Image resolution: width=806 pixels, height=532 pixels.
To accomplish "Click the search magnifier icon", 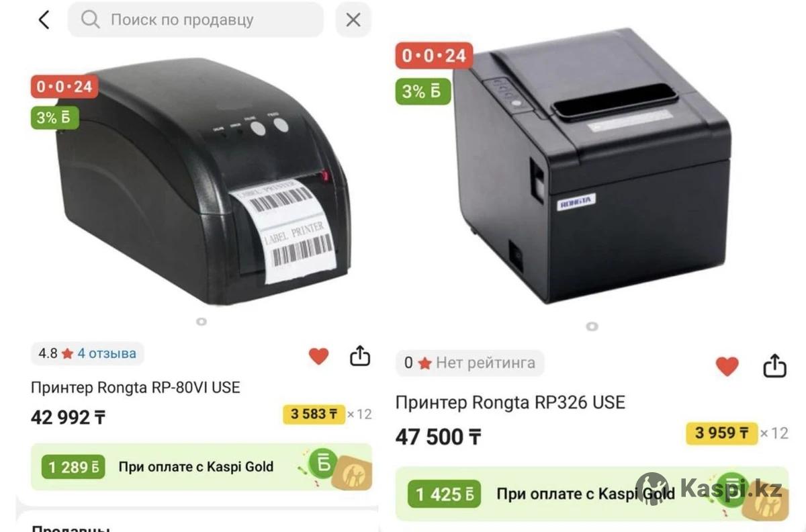I will 90,19.
